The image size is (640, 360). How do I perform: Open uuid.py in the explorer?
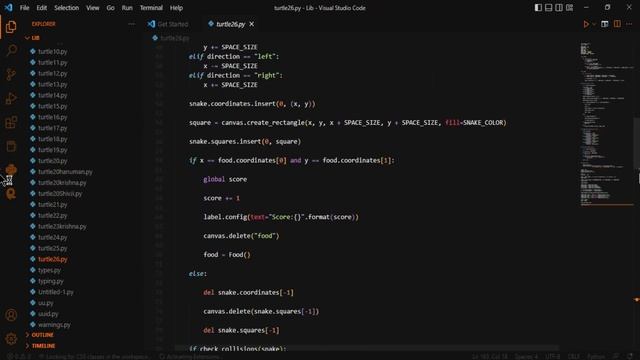(x=48, y=314)
